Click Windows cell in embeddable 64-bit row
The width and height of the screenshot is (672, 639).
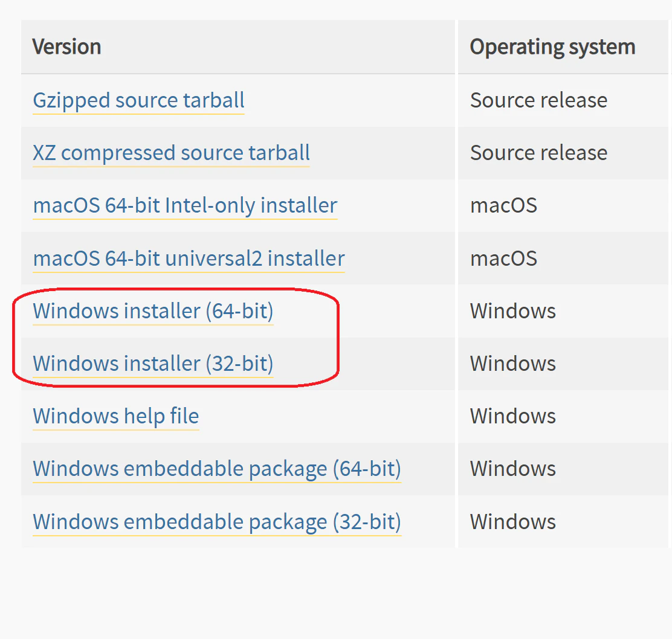pyautogui.click(x=513, y=469)
